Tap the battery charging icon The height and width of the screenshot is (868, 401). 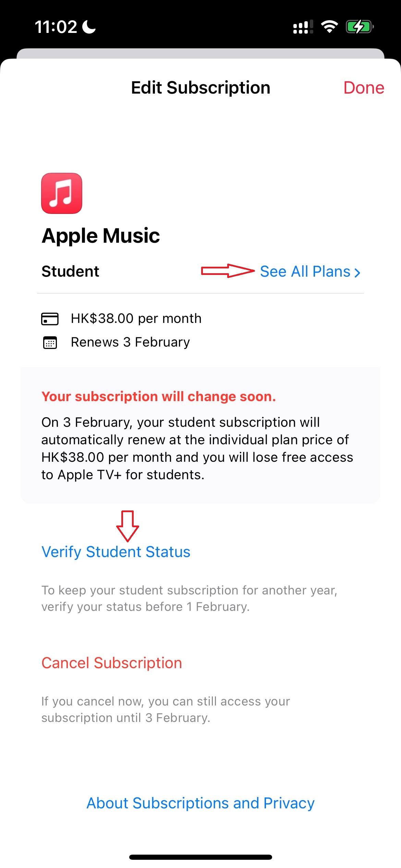tap(360, 27)
